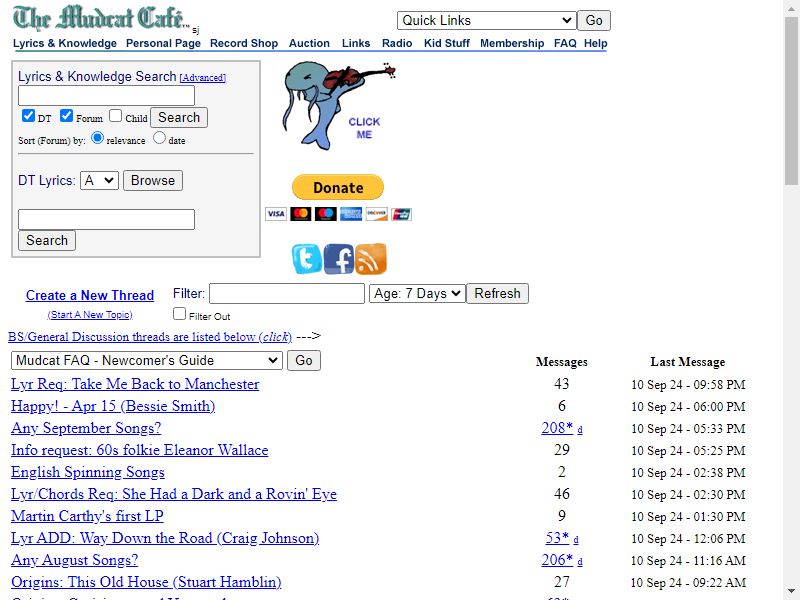The width and height of the screenshot is (800, 600).
Task: Select sort by relevance radio button
Action: coord(97,138)
